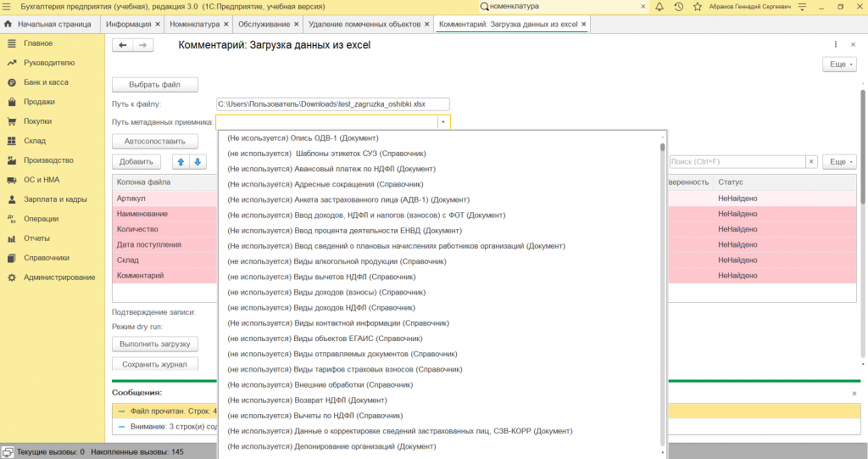868x459 pixels.
Task: Open Покупки section
Action: pos(37,121)
